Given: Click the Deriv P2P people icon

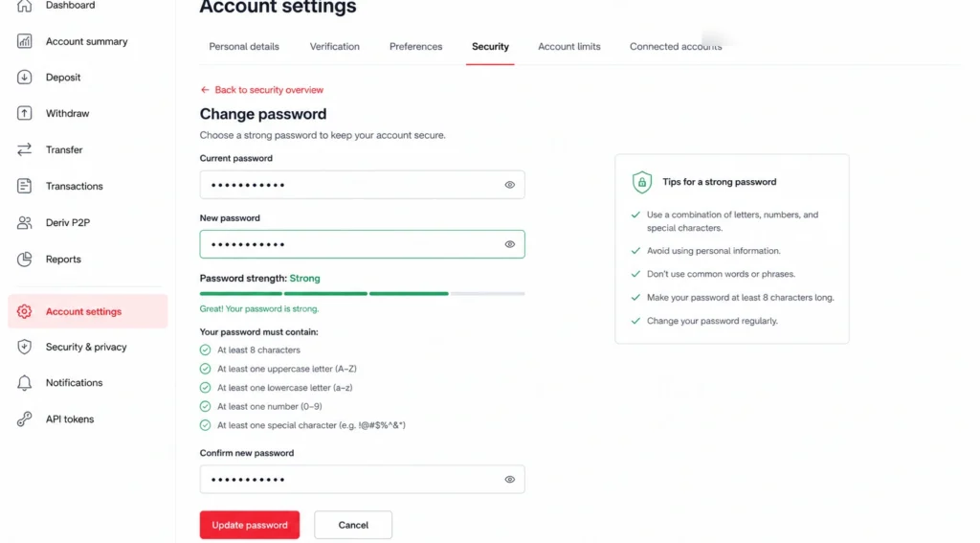Looking at the screenshot, I should pos(24,223).
